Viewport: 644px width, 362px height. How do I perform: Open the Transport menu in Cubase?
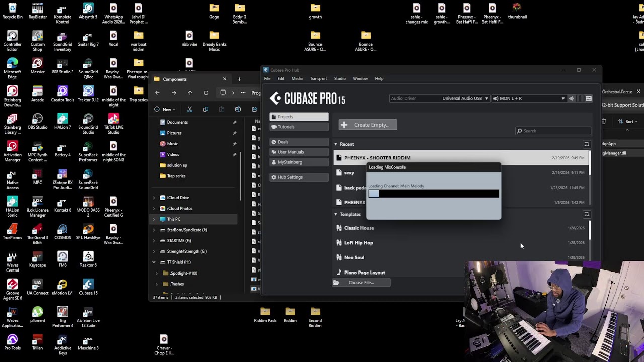[318, 79]
